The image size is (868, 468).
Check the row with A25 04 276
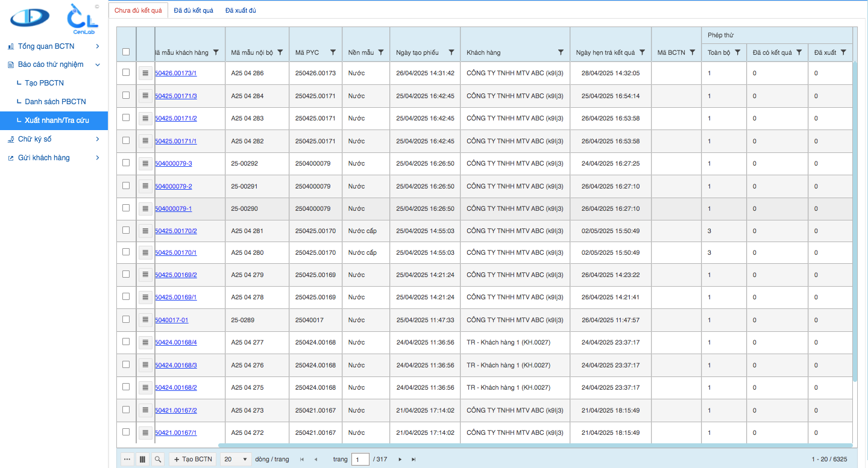click(126, 364)
